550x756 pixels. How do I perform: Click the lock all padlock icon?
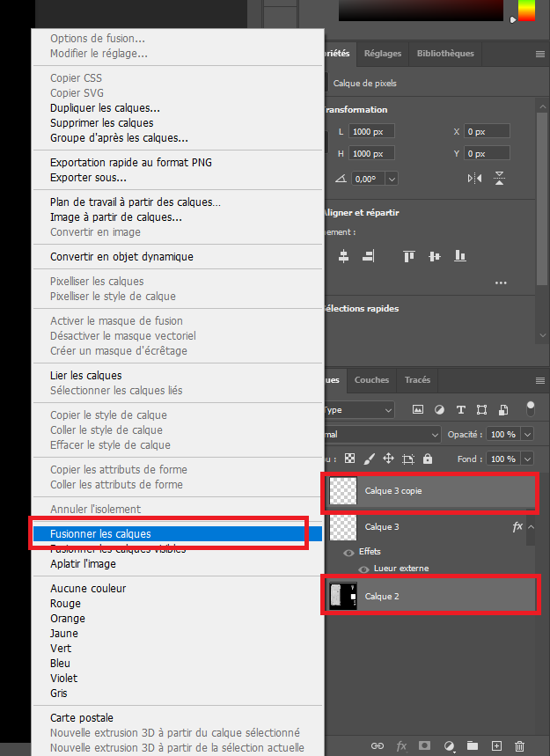click(428, 459)
